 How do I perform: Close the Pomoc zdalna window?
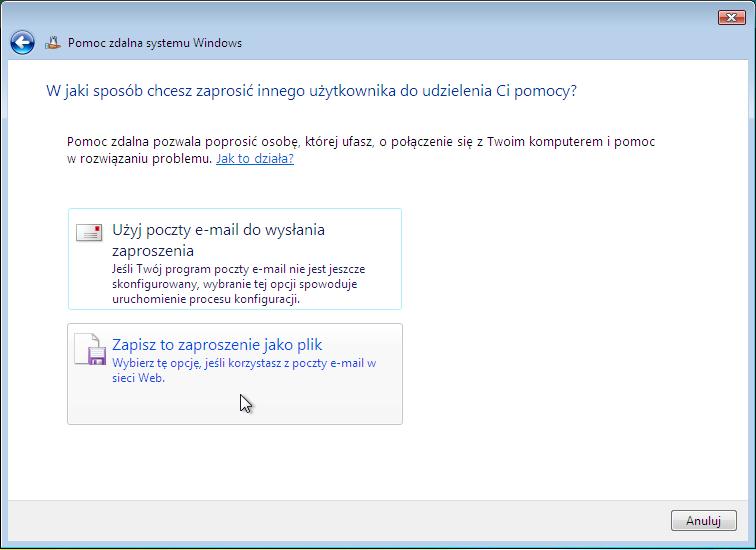pos(732,17)
